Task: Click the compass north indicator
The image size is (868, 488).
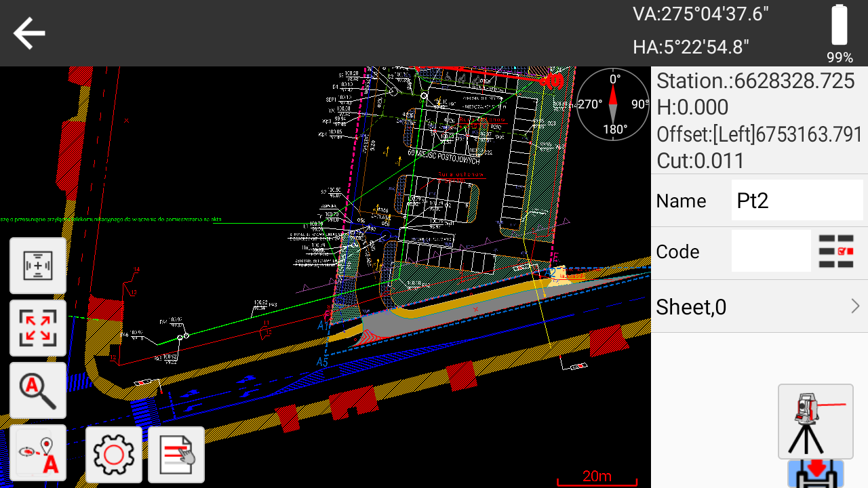Action: [x=613, y=104]
